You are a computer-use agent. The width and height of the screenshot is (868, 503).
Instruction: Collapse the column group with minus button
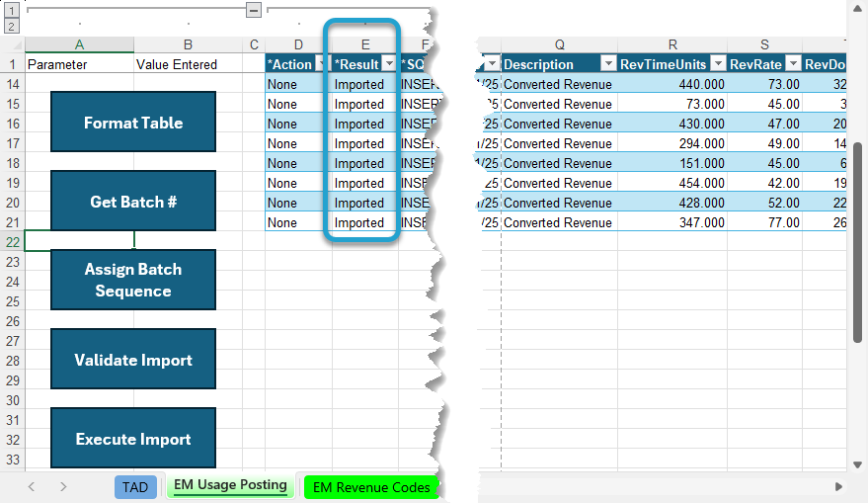click(254, 10)
